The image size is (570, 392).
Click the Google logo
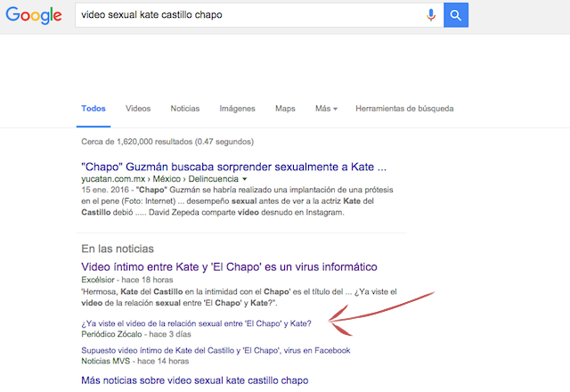tap(32, 15)
